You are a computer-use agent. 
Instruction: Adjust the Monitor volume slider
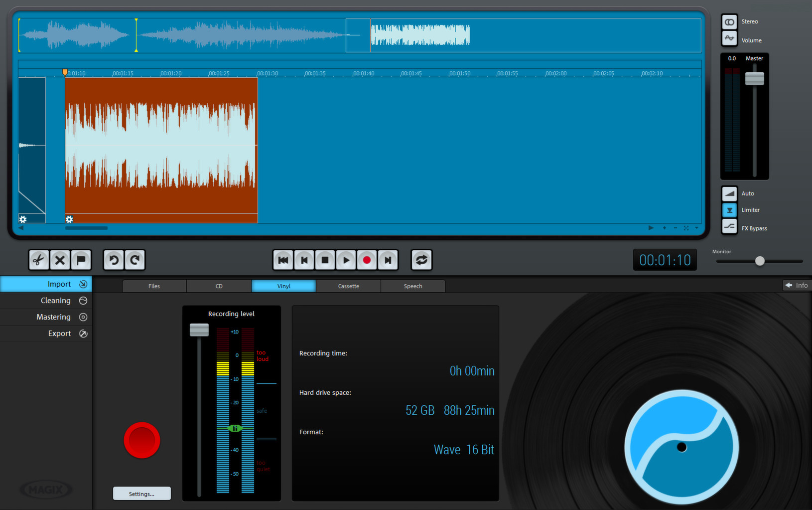pos(760,261)
